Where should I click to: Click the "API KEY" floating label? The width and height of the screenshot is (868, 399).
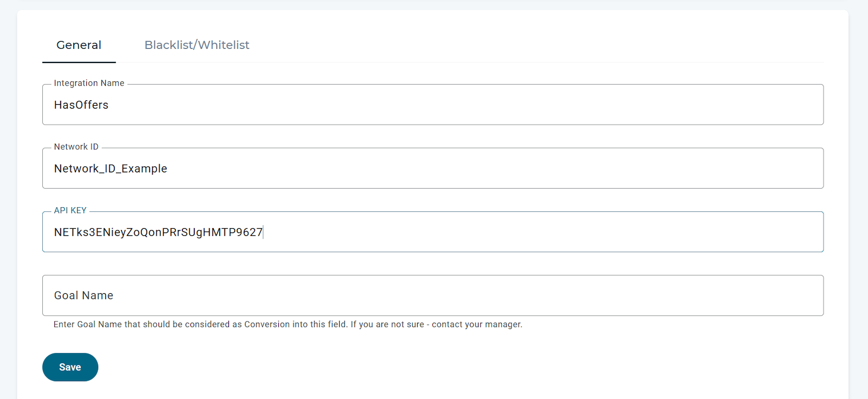coord(70,210)
